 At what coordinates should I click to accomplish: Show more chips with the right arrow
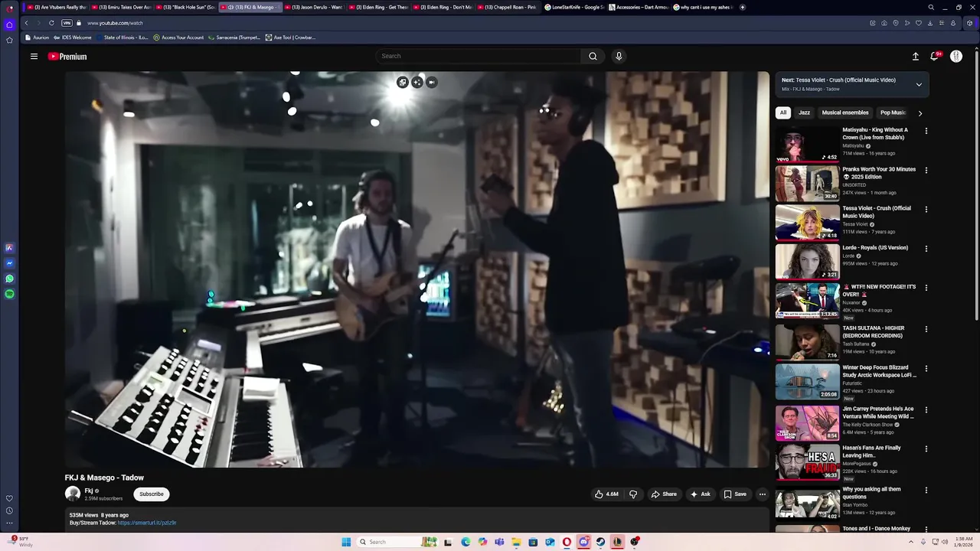coord(920,113)
